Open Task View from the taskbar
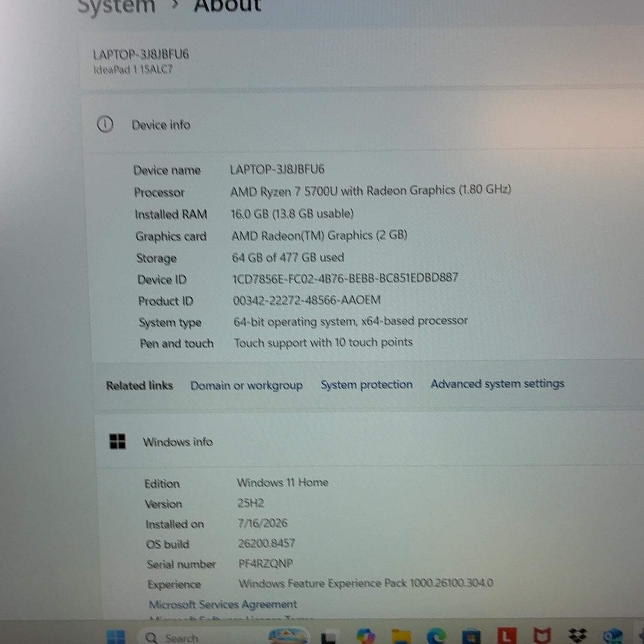 pos(330,638)
